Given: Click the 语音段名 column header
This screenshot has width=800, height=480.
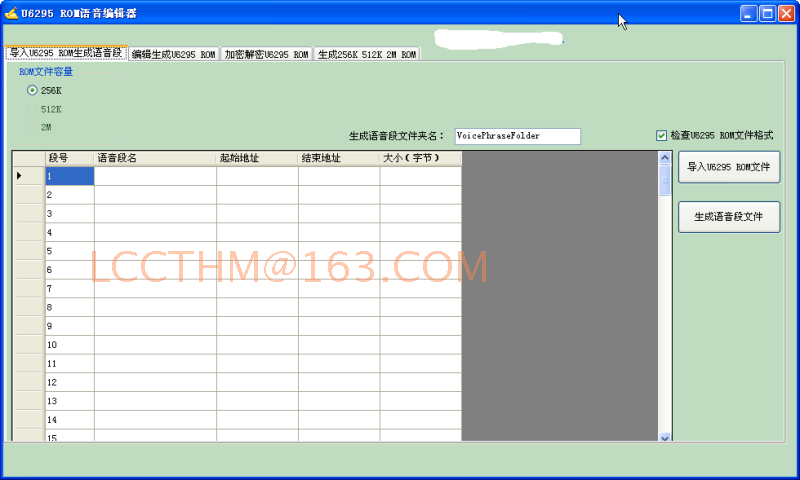Looking at the screenshot, I should pos(155,158).
